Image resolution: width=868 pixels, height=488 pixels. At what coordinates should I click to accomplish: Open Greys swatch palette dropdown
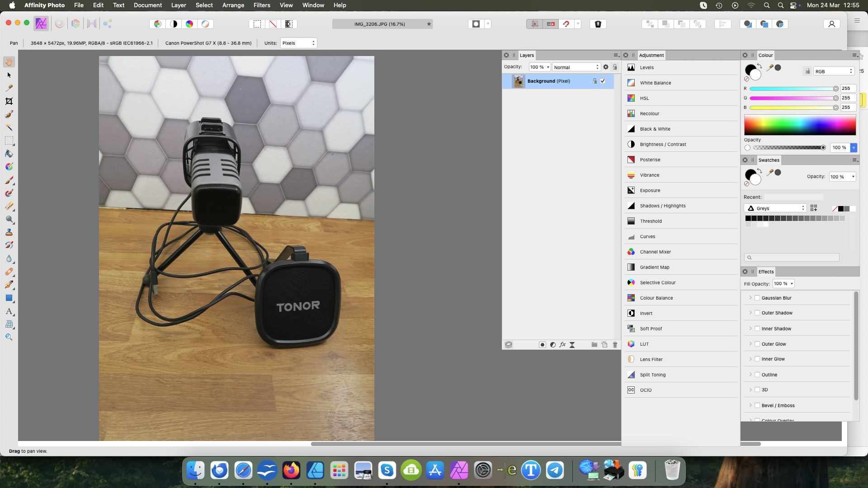pos(775,208)
